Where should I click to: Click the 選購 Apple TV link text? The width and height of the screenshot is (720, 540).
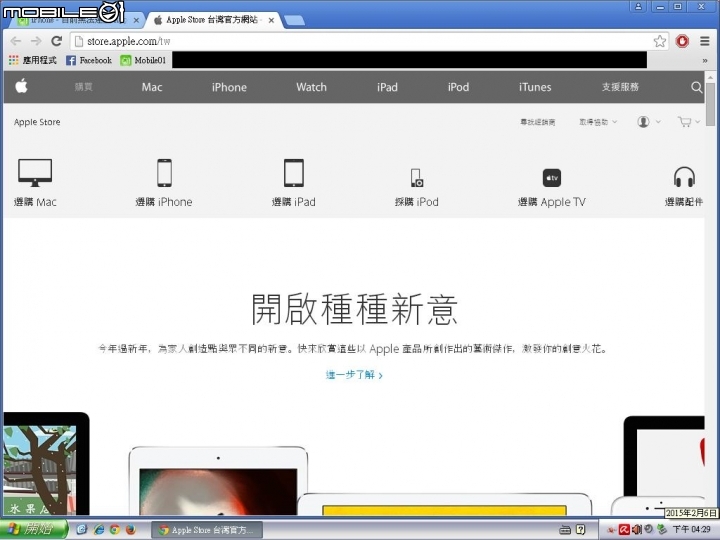[552, 202]
